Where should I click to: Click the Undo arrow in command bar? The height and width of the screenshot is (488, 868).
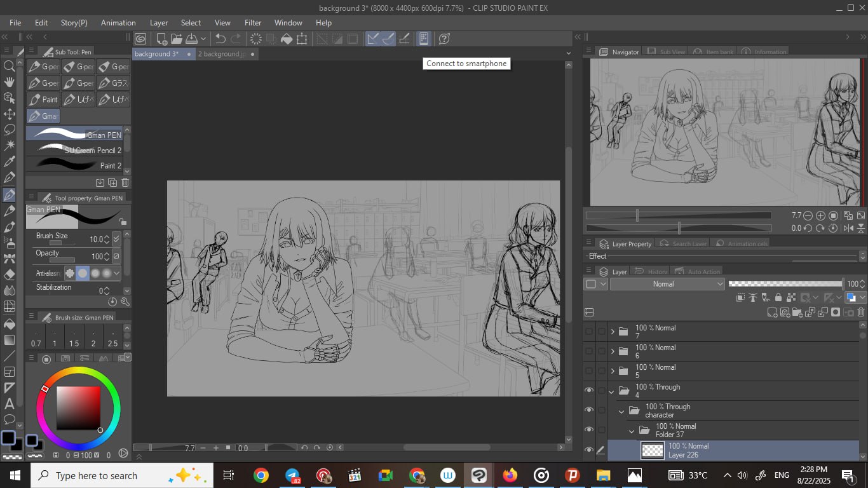click(220, 39)
